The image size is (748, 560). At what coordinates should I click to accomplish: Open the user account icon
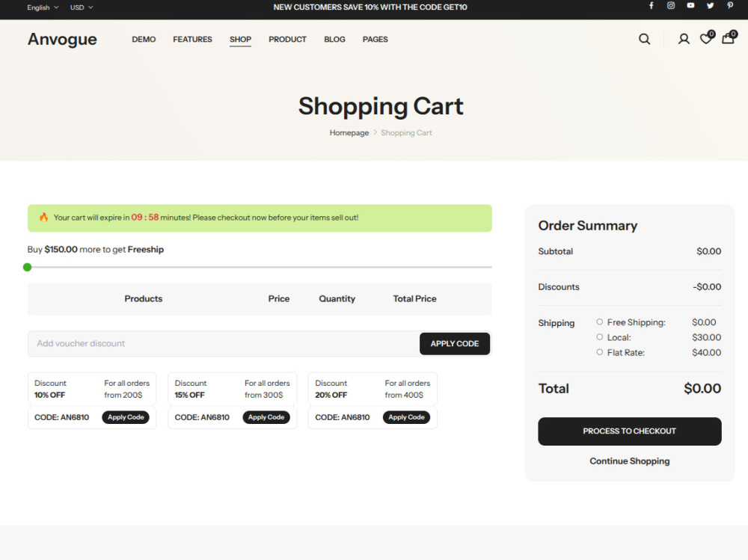684,39
